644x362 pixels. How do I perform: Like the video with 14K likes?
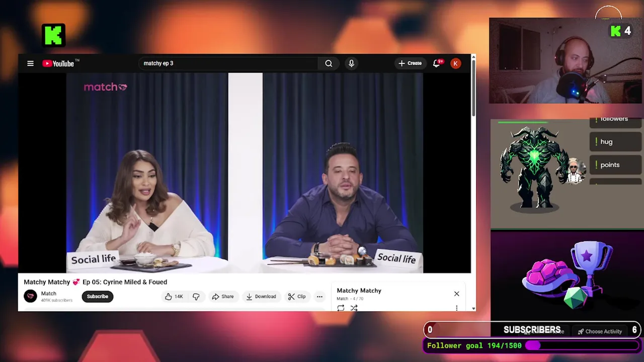[x=174, y=297]
